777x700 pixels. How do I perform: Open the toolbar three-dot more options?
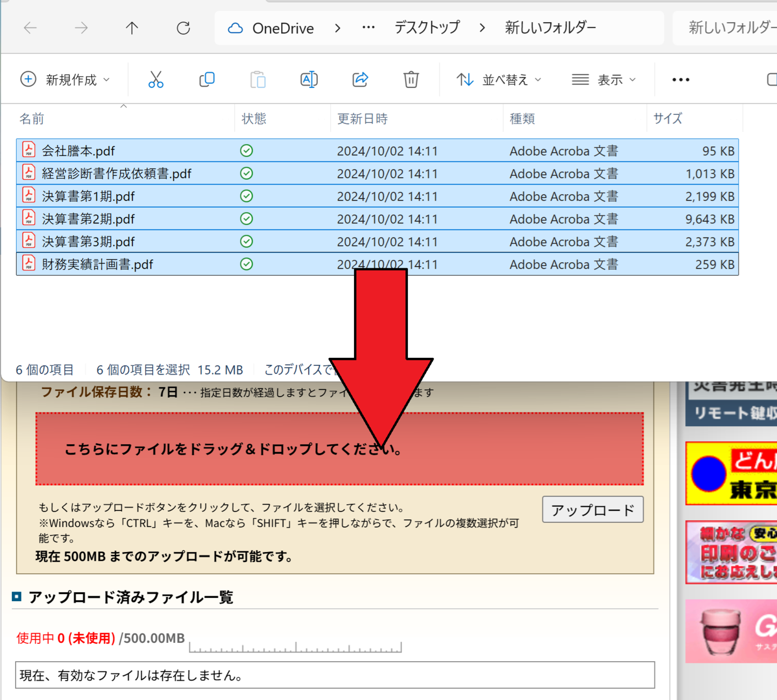pos(680,80)
